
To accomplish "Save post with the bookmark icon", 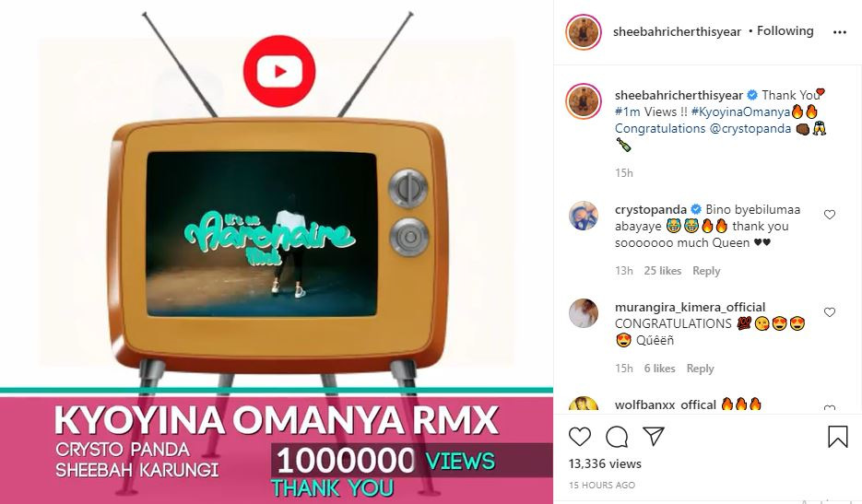I will click(x=837, y=437).
